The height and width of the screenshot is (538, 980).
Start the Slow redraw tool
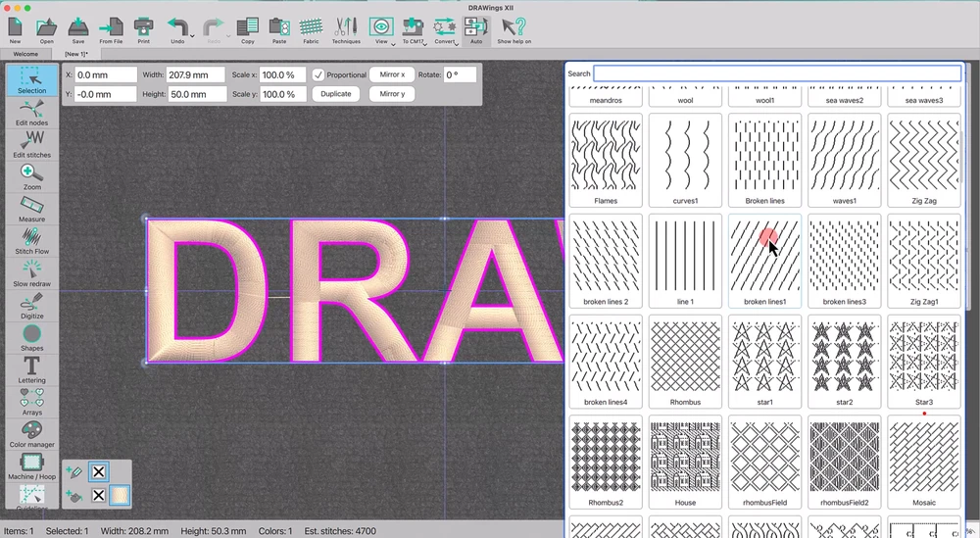[32, 273]
